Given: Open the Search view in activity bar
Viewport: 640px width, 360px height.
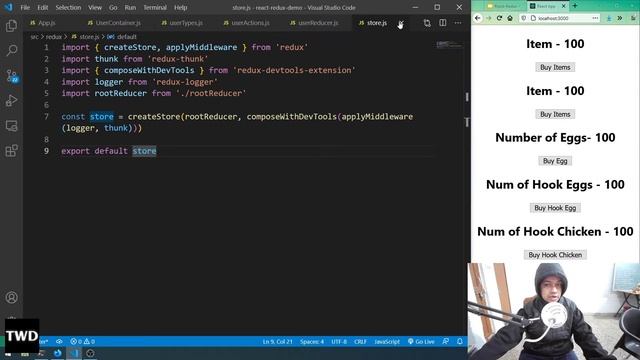Looking at the screenshot, I should click(x=11, y=51).
